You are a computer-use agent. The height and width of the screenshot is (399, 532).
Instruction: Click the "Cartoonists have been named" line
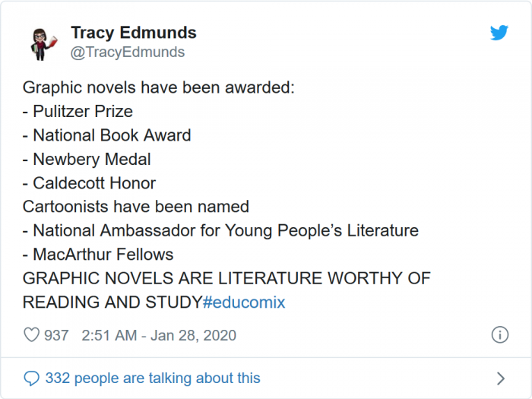[136, 207]
